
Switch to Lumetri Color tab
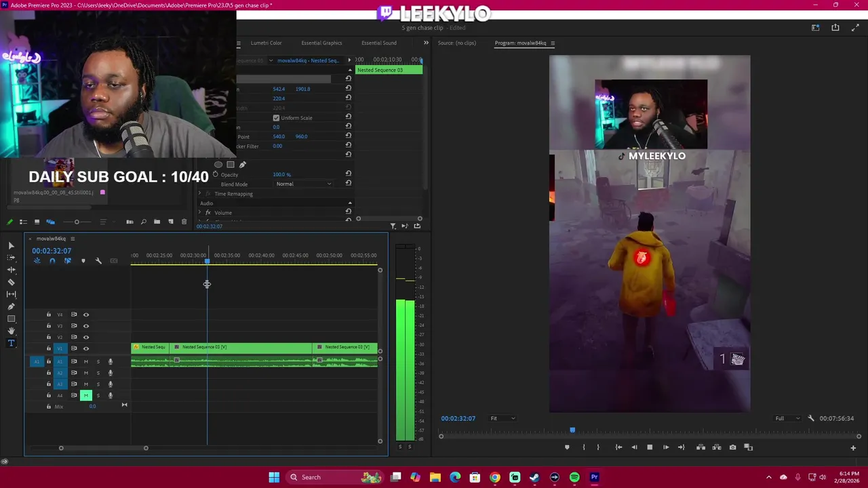266,43
